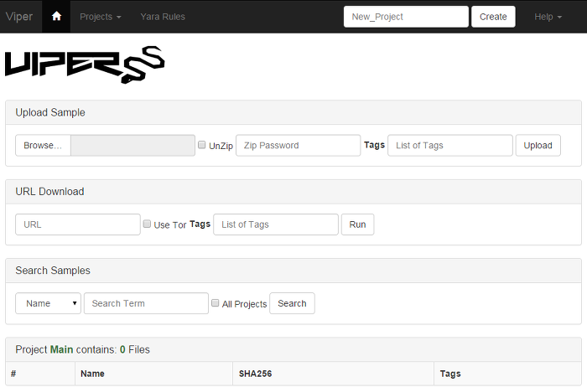Click the URL Download panel heading

[49, 192]
